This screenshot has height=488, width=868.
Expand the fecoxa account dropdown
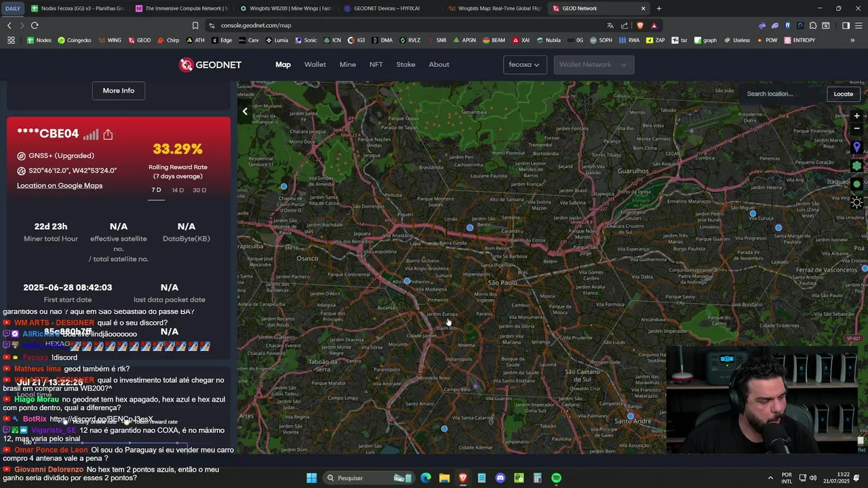(x=525, y=64)
